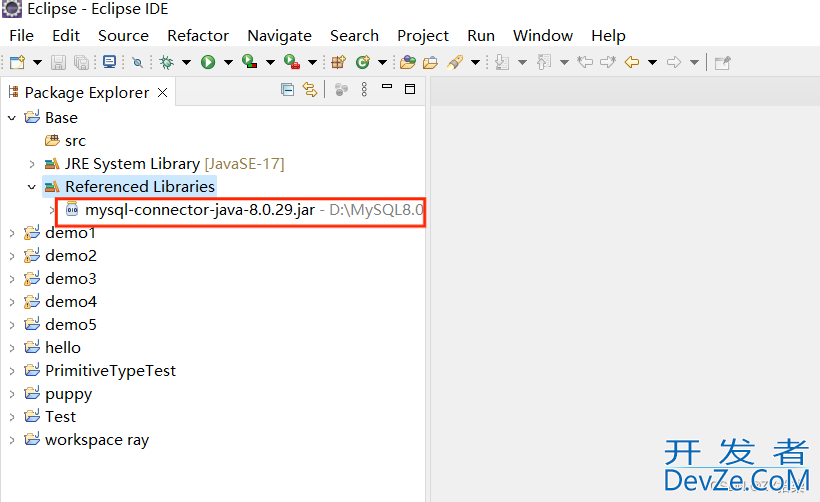Image resolution: width=820 pixels, height=502 pixels.
Task: Collapse the Referenced Libraries node
Action: [32, 187]
